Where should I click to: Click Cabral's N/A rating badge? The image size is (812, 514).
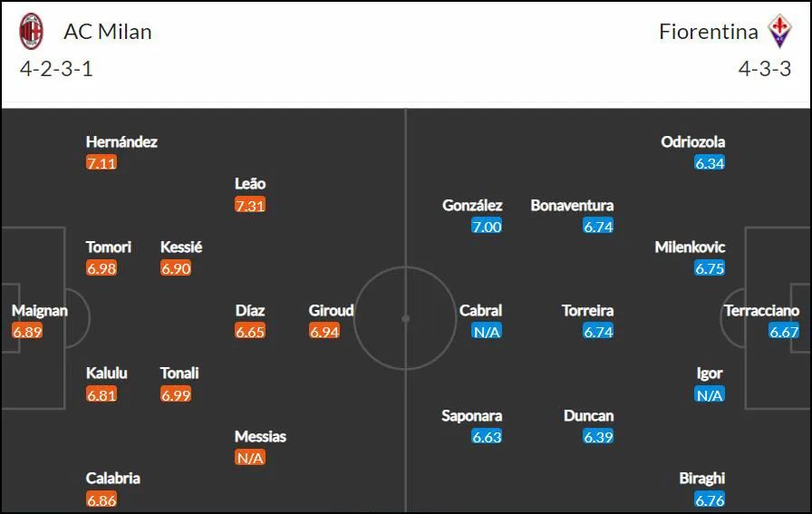487,332
